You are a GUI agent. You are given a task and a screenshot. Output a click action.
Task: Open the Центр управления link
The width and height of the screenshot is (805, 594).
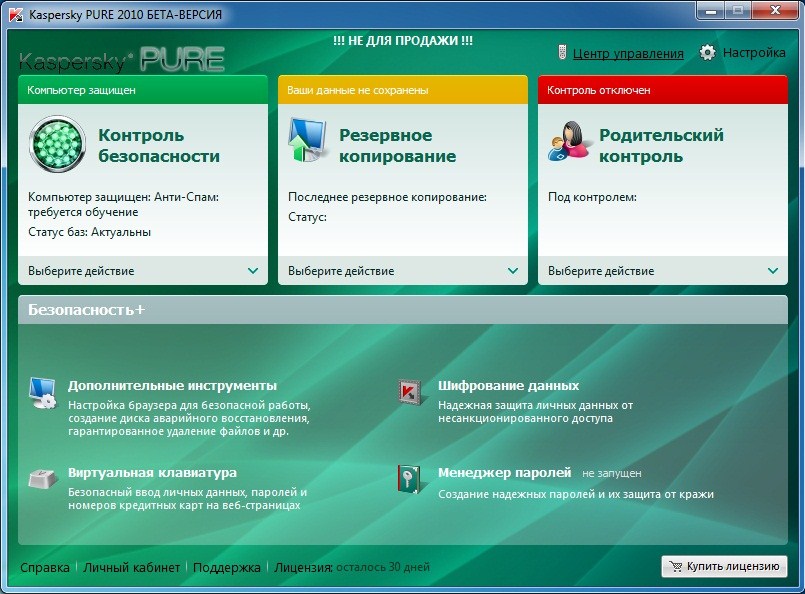628,53
